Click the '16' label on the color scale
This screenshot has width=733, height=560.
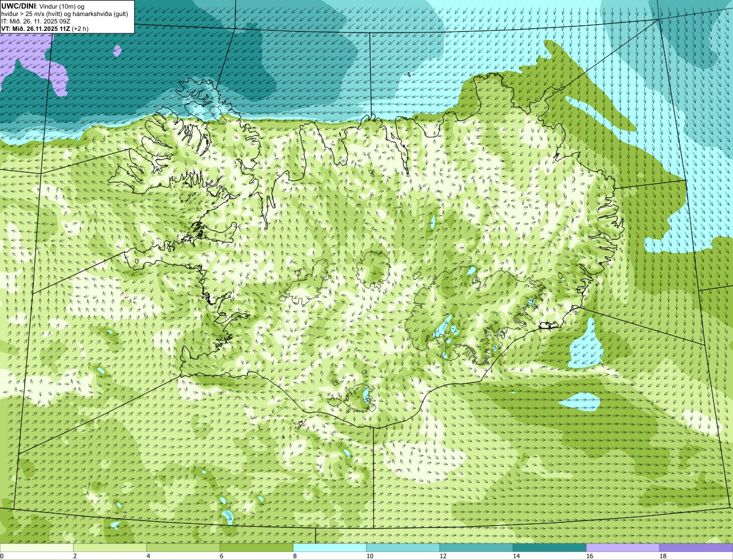[590, 556]
